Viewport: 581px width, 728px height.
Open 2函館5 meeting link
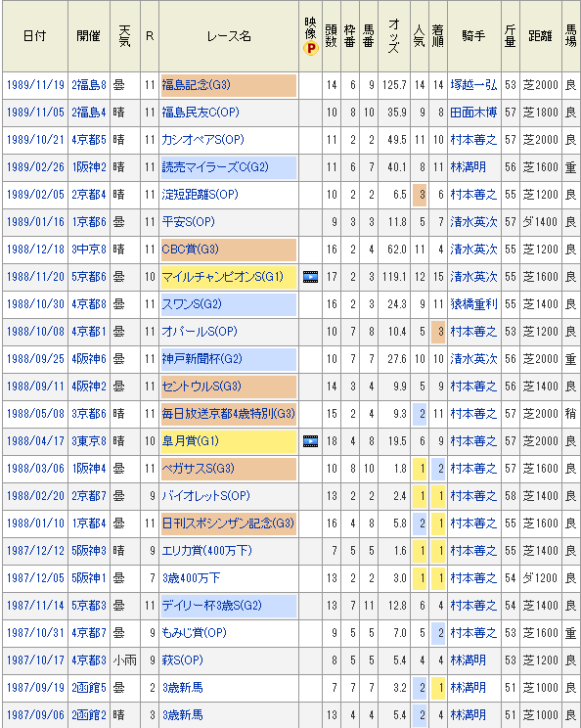89,688
